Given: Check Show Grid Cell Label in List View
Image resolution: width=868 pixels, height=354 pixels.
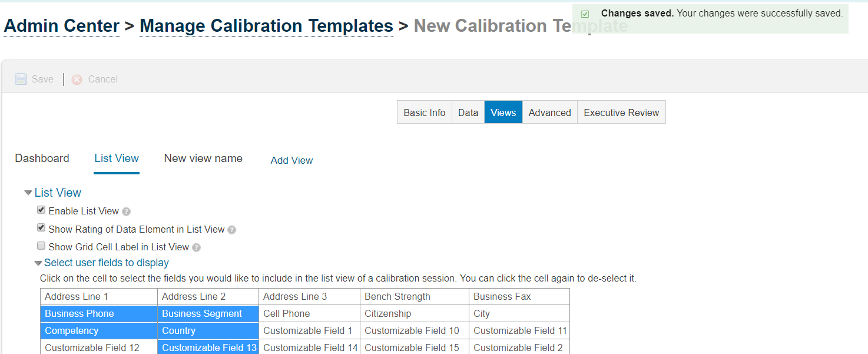Looking at the screenshot, I should click(41, 246).
